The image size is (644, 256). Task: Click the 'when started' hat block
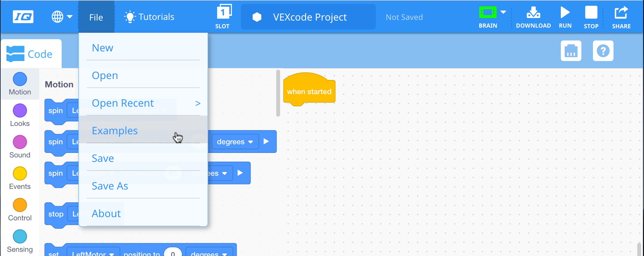(x=309, y=92)
